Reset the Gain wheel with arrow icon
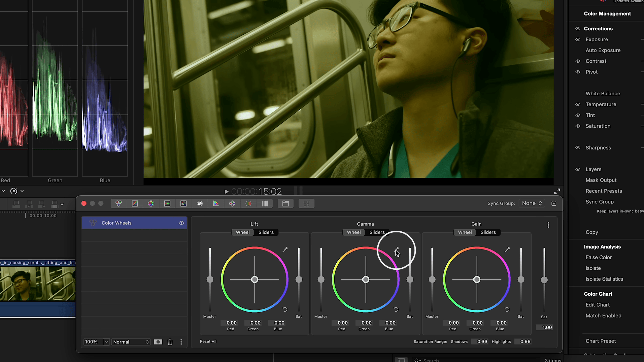The image size is (644, 362). pos(507,309)
